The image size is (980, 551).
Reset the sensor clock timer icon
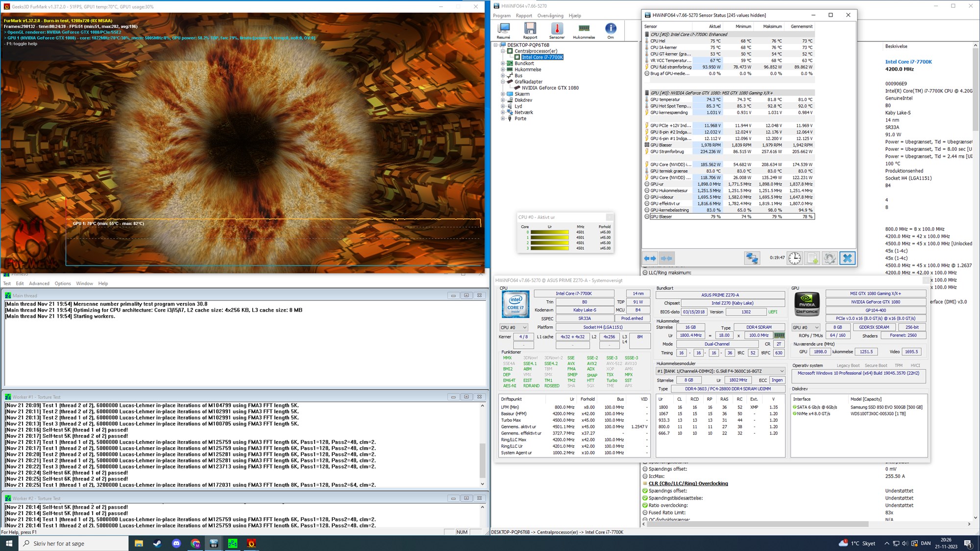(794, 258)
